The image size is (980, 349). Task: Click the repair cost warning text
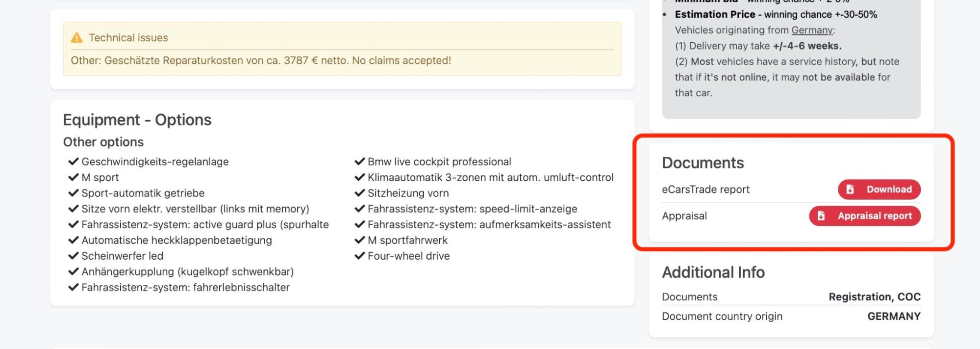point(261,61)
